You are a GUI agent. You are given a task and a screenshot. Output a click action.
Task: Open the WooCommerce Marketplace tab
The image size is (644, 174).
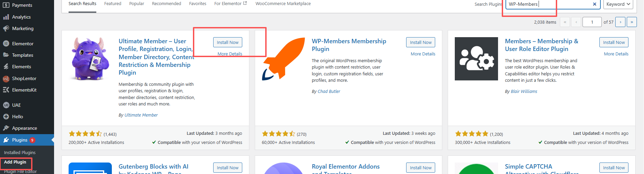coord(283,4)
